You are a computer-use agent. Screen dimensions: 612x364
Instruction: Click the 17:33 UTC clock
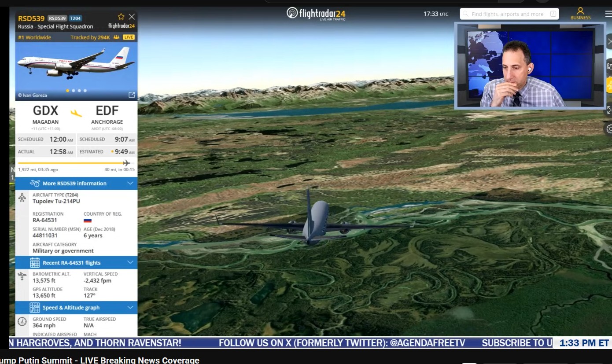click(436, 14)
